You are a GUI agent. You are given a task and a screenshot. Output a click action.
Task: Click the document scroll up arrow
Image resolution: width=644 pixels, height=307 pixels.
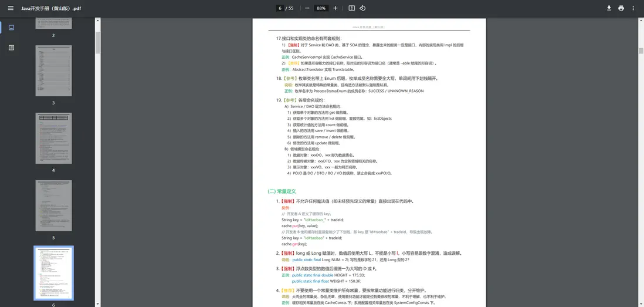click(640, 20)
